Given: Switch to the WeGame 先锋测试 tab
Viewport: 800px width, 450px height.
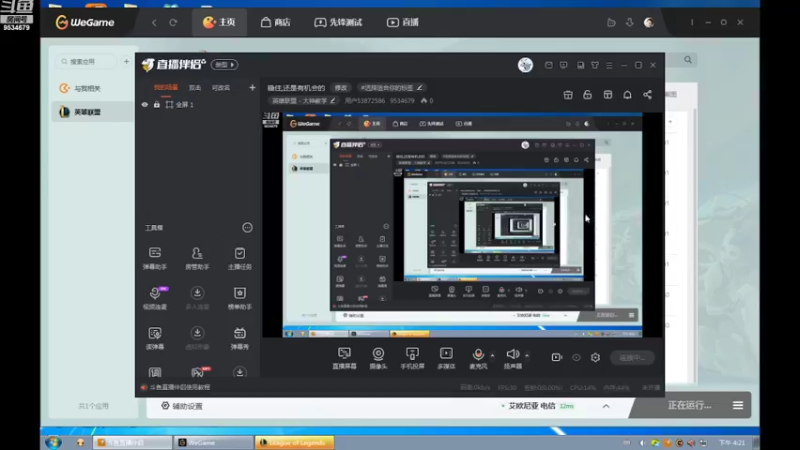Looking at the screenshot, I should (x=338, y=22).
